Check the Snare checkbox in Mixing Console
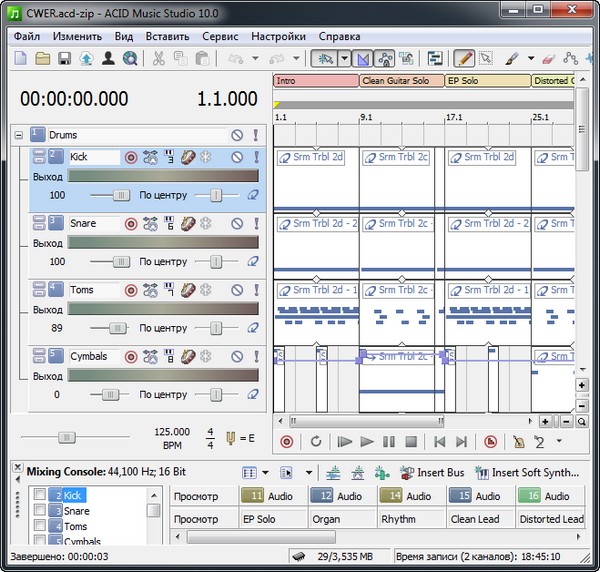 [40, 510]
